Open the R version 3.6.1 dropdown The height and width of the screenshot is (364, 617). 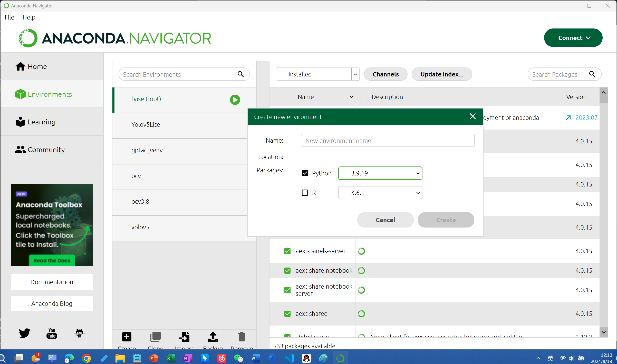coord(380,193)
